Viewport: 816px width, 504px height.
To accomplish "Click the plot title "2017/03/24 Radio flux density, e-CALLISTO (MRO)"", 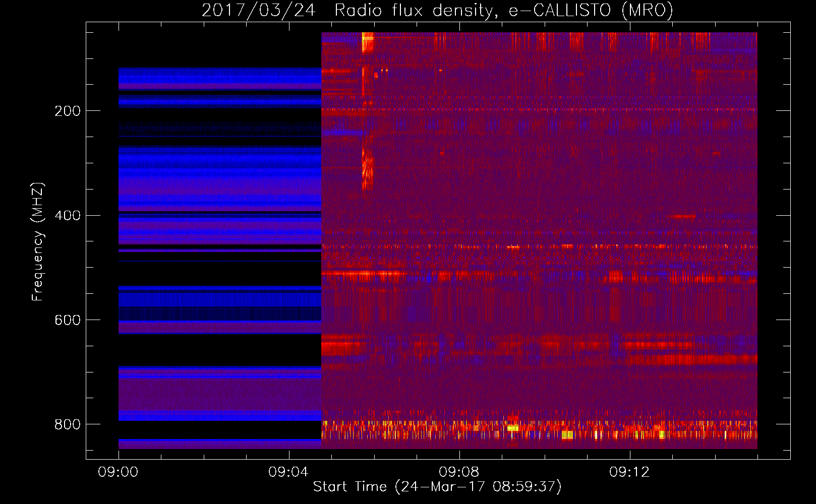I will pyautogui.click(x=437, y=10).
